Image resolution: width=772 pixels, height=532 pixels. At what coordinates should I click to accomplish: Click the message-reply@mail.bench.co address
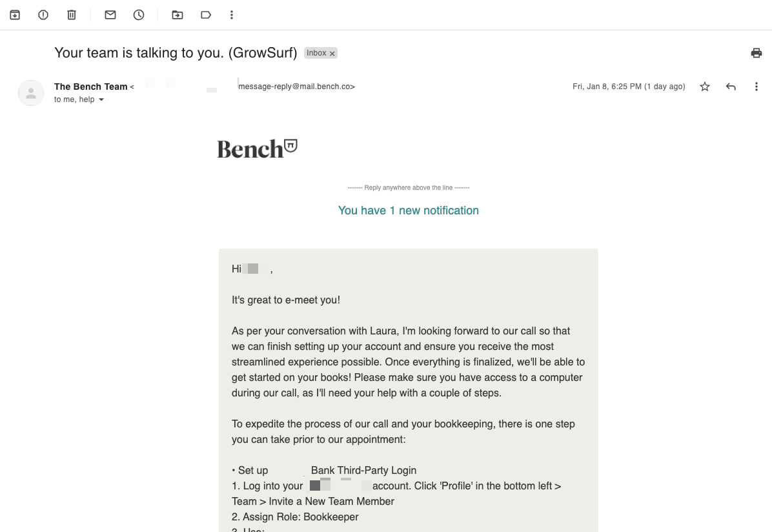tap(296, 87)
